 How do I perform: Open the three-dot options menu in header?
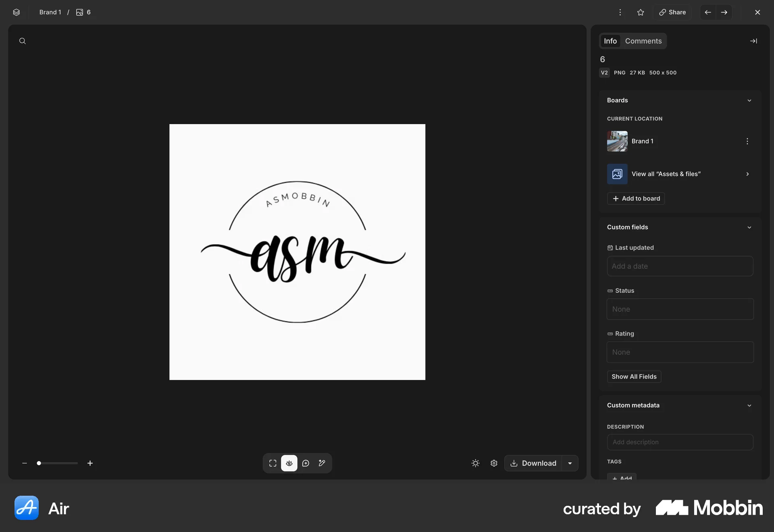(620, 12)
